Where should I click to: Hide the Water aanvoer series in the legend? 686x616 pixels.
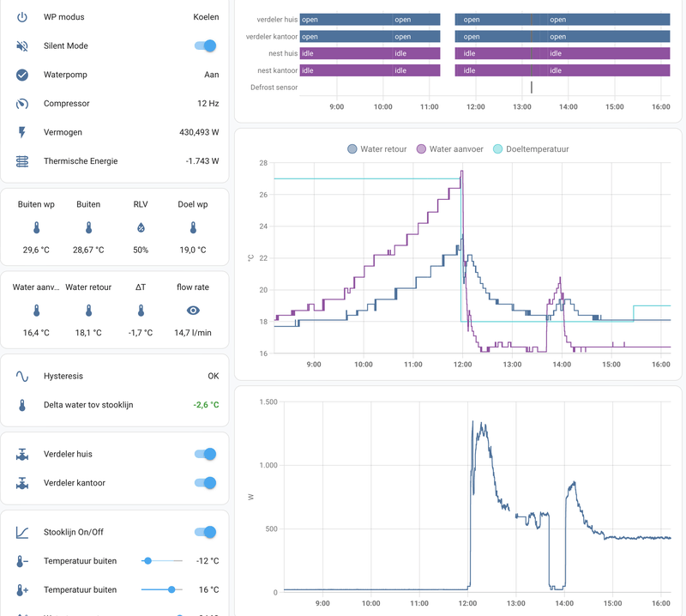450,149
